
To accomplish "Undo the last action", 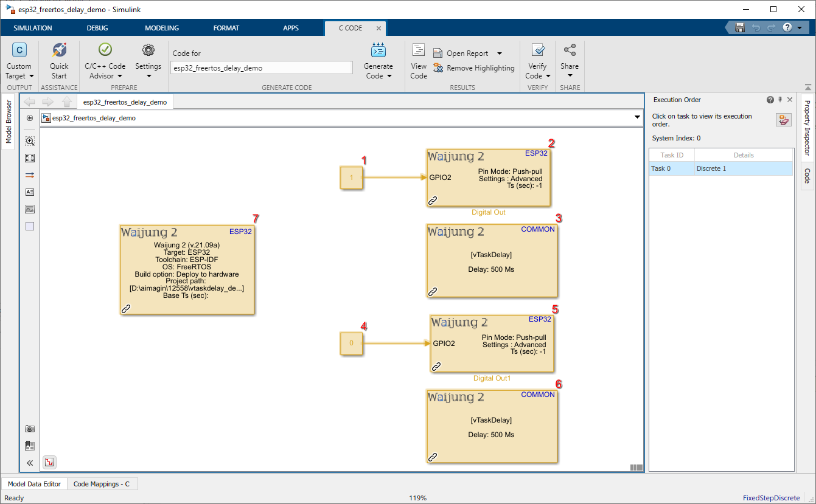I will click(756, 28).
